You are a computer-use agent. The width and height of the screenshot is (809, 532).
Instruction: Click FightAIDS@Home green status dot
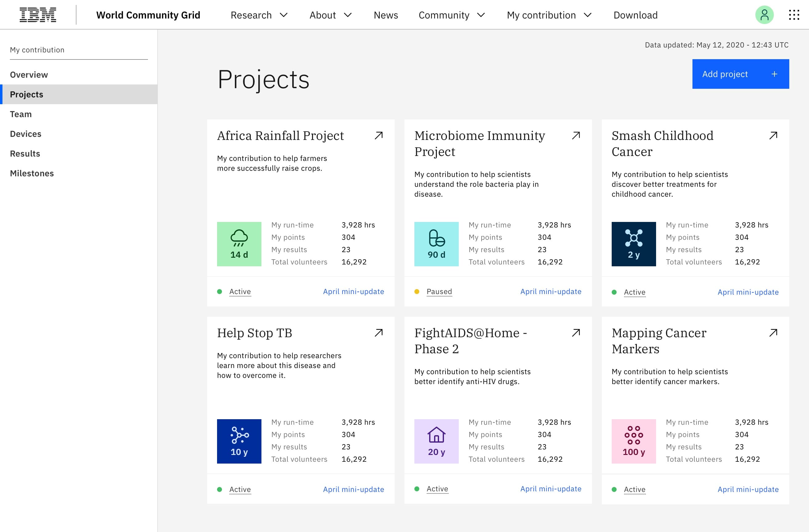[x=417, y=489]
